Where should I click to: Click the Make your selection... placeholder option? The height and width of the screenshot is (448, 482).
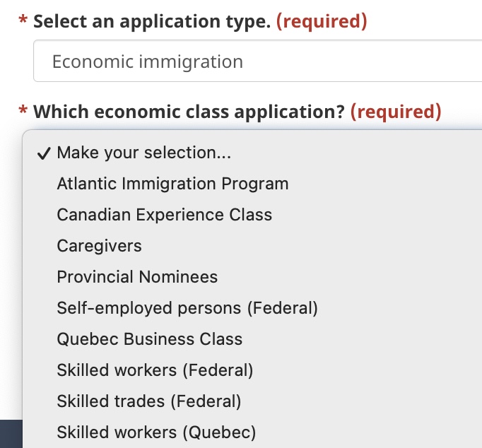(x=144, y=153)
